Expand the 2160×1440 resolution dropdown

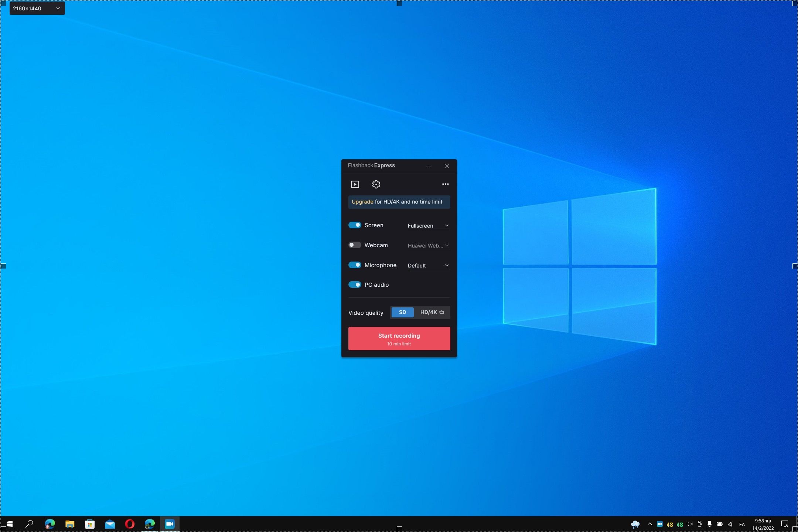(x=37, y=8)
